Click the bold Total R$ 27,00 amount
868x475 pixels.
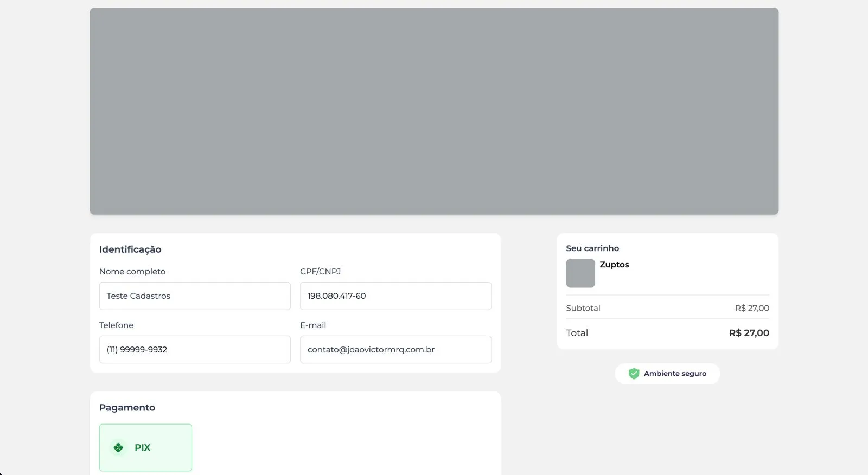click(x=749, y=333)
